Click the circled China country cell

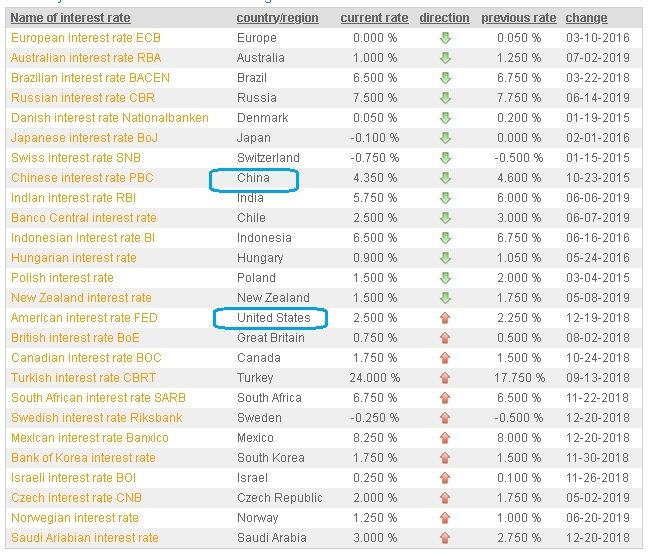(x=254, y=179)
